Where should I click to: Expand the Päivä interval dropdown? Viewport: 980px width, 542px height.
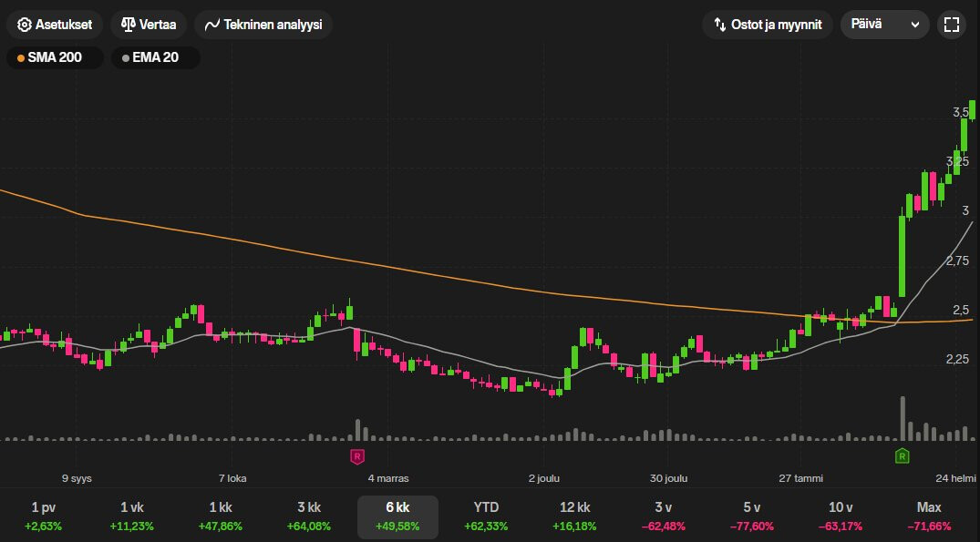pyautogui.click(x=884, y=25)
